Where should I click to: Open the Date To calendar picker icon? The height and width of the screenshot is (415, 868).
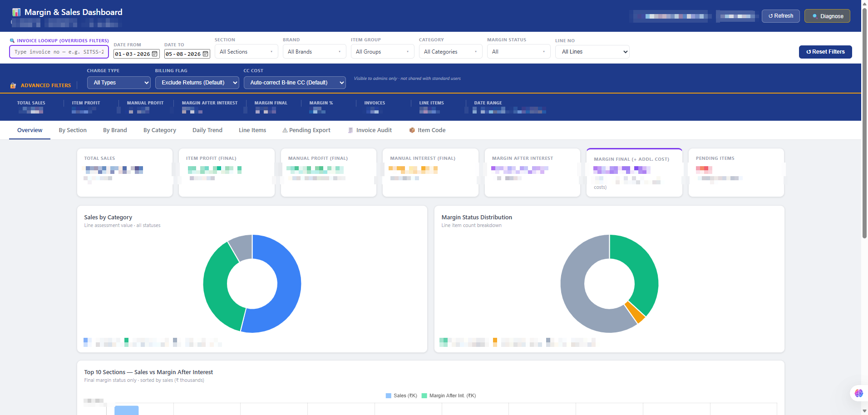[205, 54]
